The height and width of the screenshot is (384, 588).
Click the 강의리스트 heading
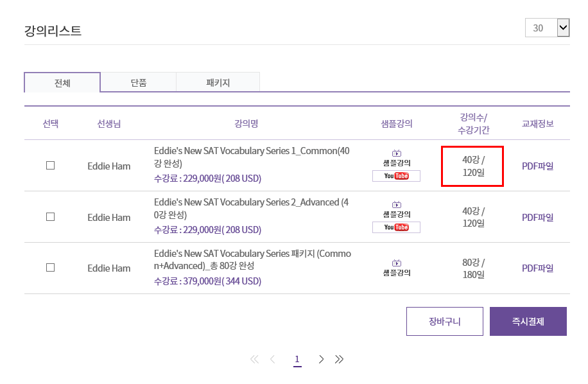click(53, 30)
